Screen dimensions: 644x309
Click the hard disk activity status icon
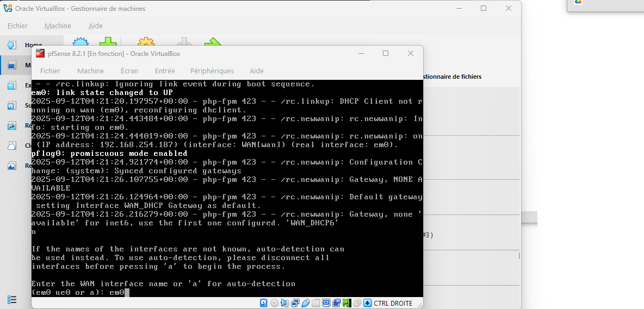coord(264,303)
